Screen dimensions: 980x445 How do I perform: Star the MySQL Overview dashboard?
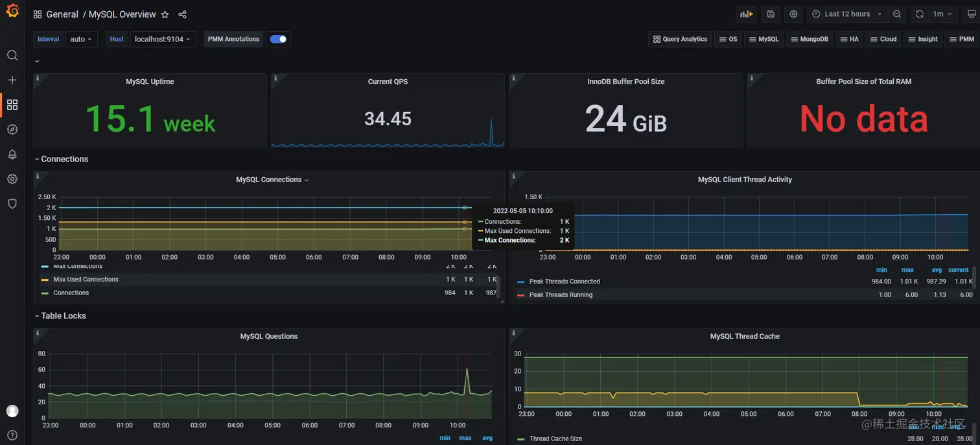[165, 14]
